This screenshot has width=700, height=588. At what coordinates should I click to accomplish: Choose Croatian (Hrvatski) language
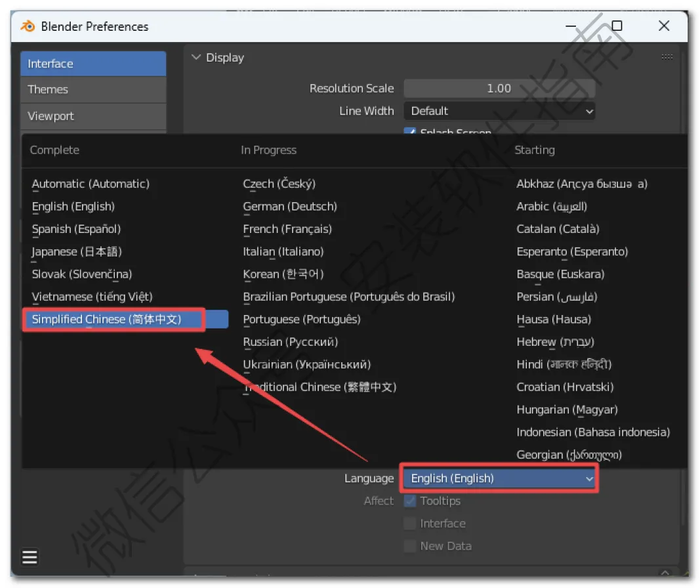[565, 387]
